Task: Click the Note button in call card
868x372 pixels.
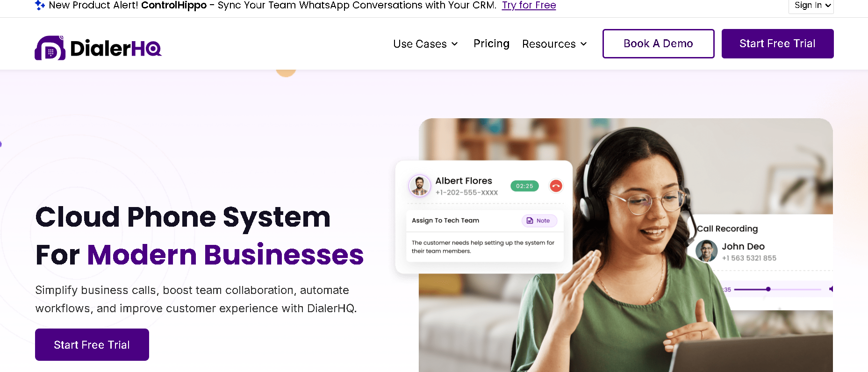Action: [x=539, y=221]
